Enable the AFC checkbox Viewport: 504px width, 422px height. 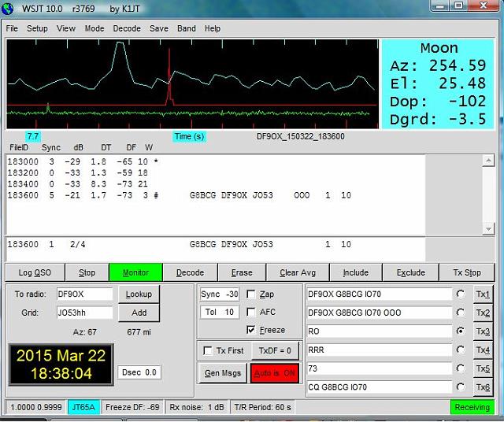click(x=250, y=312)
